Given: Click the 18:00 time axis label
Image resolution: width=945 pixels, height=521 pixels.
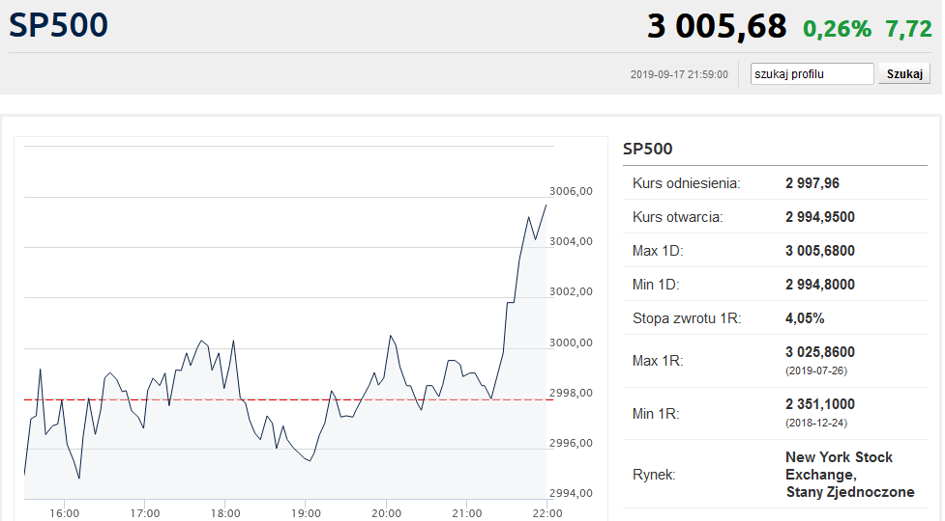Looking at the screenshot, I should pyautogui.click(x=225, y=513).
